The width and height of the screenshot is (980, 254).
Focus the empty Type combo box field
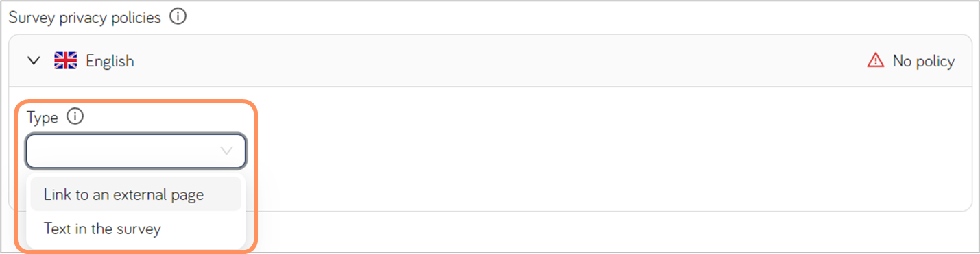coord(136,151)
